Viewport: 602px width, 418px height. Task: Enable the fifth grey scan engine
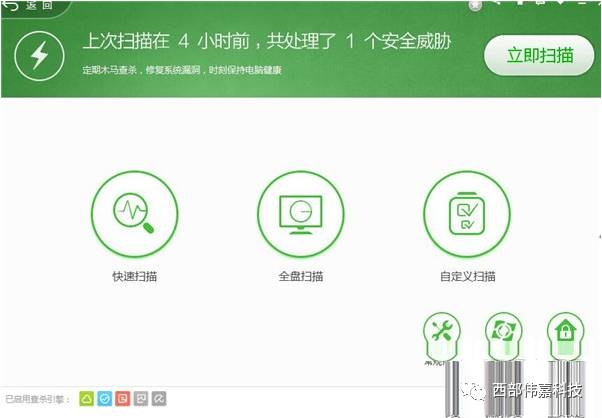[x=159, y=399]
